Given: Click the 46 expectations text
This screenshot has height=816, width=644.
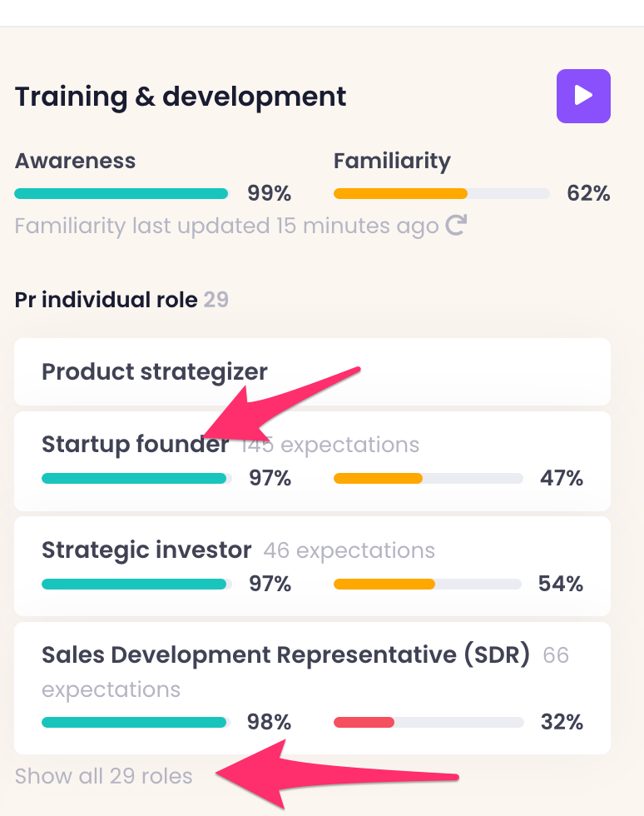Looking at the screenshot, I should (349, 550).
